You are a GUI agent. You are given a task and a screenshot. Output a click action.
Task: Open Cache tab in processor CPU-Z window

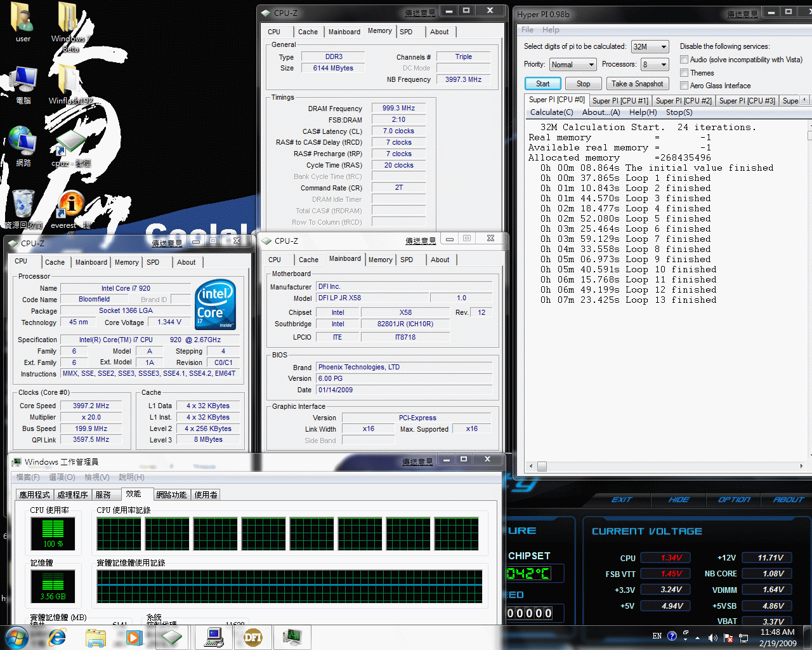(x=55, y=262)
